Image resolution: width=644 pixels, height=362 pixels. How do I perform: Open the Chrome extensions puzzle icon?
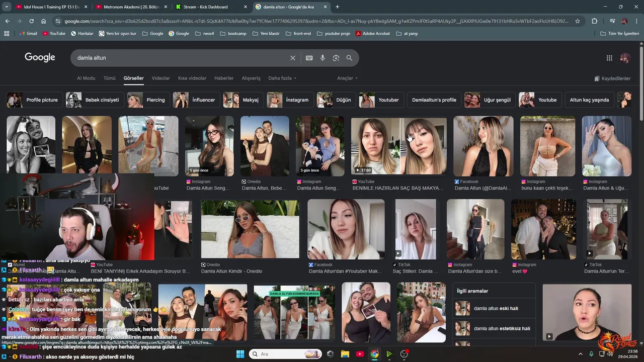coord(594,21)
